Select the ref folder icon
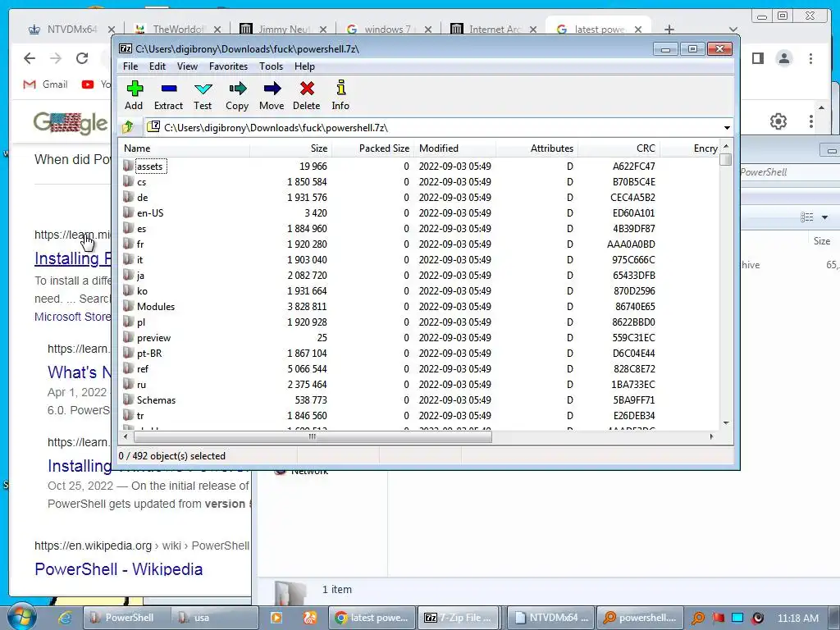 pos(128,368)
